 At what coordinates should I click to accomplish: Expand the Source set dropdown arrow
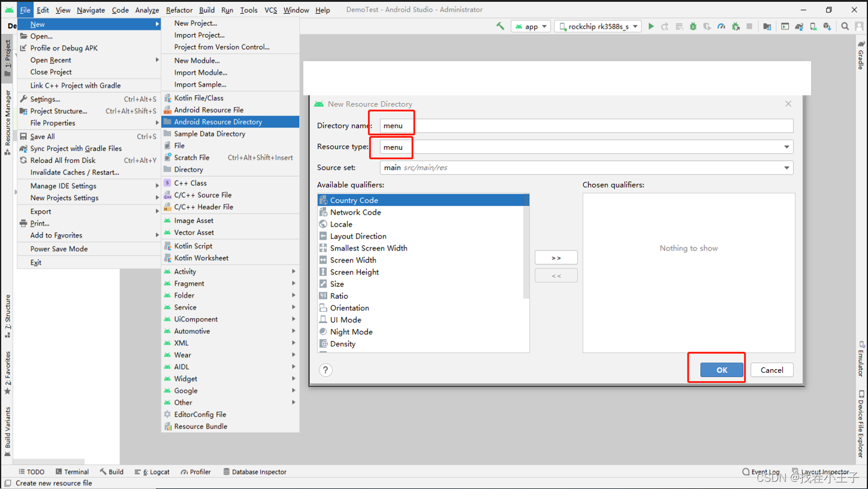click(786, 168)
